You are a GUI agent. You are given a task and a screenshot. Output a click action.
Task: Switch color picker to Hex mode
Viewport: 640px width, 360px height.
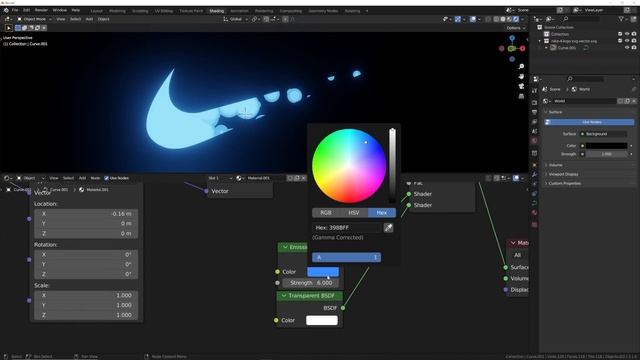[x=382, y=213]
